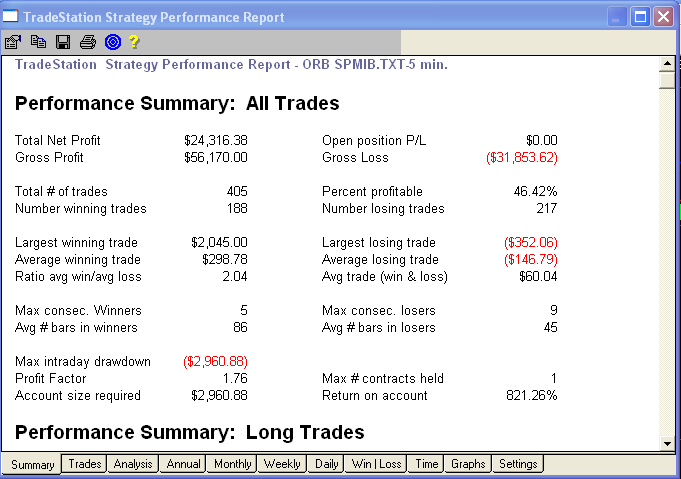Image resolution: width=681 pixels, height=479 pixels.
Task: Click the ratio avg win/avg loss 2.04
Action: [235, 276]
